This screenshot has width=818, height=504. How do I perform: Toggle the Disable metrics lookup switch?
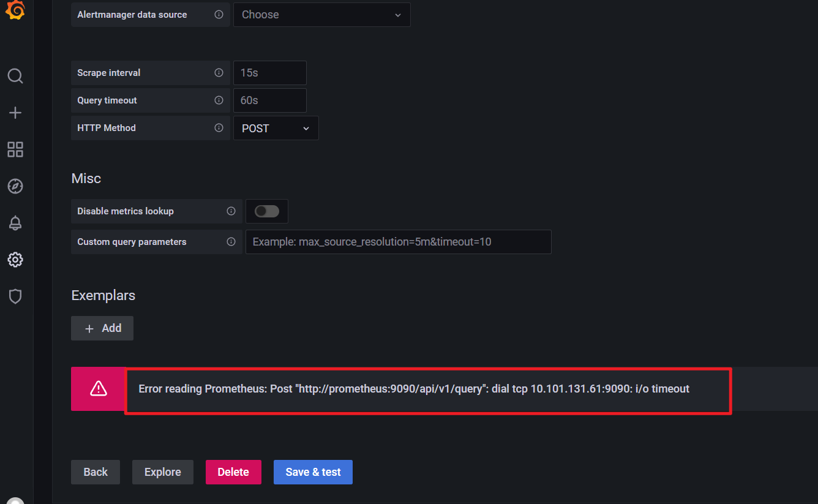pyautogui.click(x=267, y=211)
